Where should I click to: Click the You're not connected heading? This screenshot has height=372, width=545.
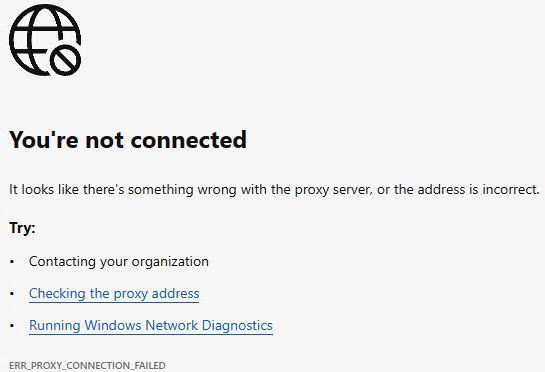click(x=128, y=140)
